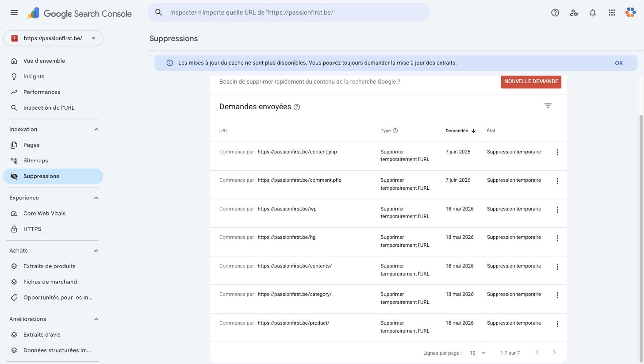Image resolution: width=644 pixels, height=364 pixels.
Task: Open Vue d'ensemble in sidebar
Action: 53,61
